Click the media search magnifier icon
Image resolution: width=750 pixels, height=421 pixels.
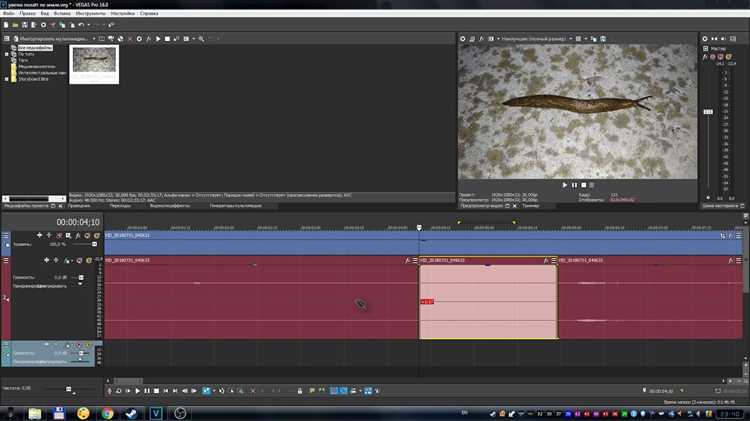201,39
